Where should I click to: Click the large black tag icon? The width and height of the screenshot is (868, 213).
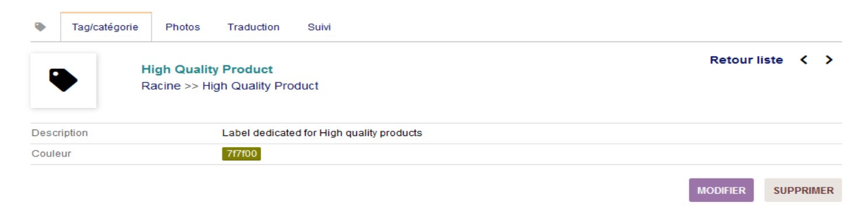(63, 80)
